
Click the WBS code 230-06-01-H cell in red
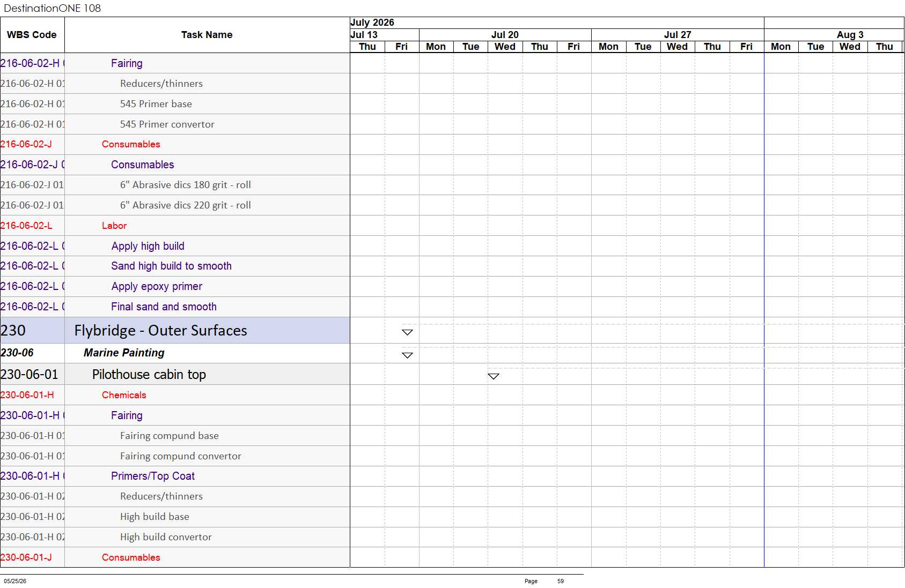pyautogui.click(x=32, y=395)
